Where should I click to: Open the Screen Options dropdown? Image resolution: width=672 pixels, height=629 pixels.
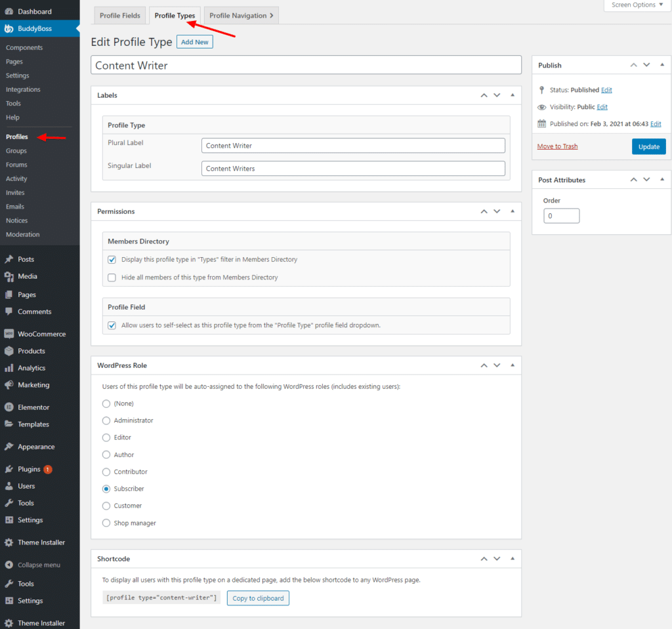click(x=637, y=5)
